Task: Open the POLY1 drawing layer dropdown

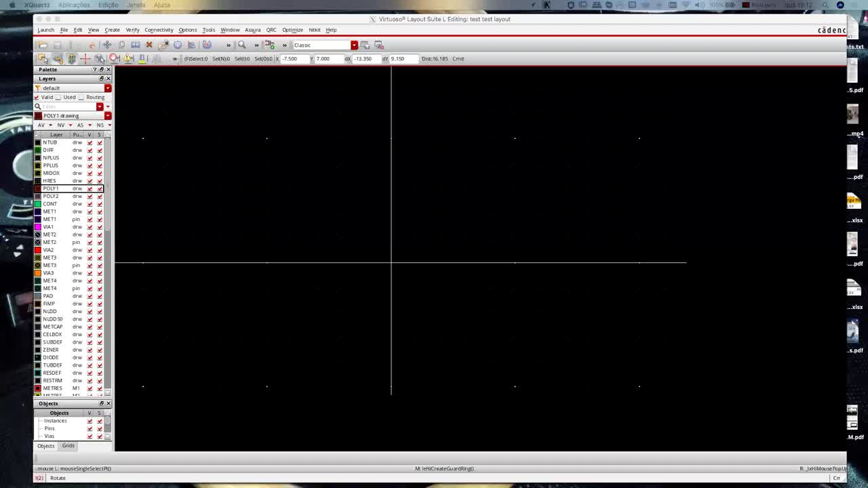Action: coord(107,116)
